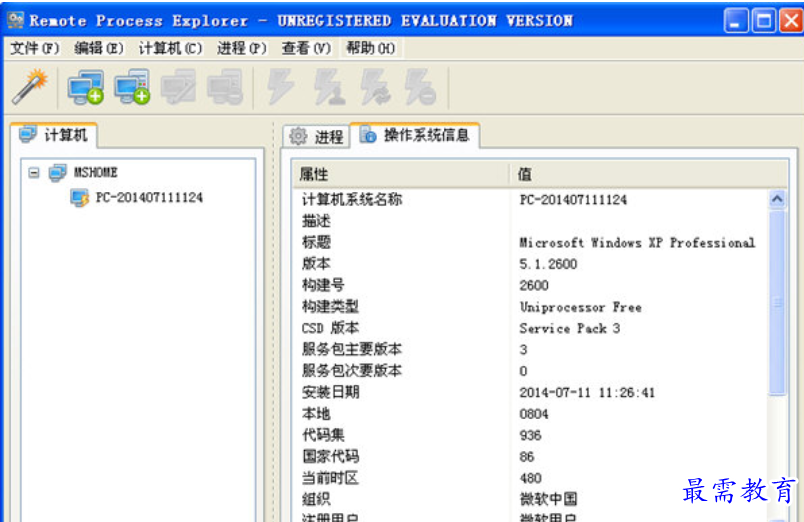804x522 pixels.
Task: Click the value 936
Action: point(530,435)
